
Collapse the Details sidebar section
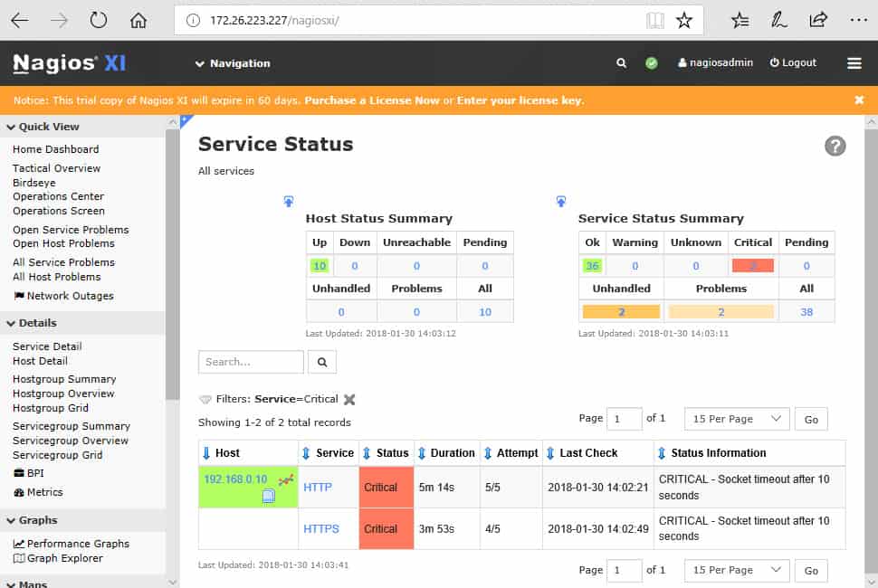point(32,323)
